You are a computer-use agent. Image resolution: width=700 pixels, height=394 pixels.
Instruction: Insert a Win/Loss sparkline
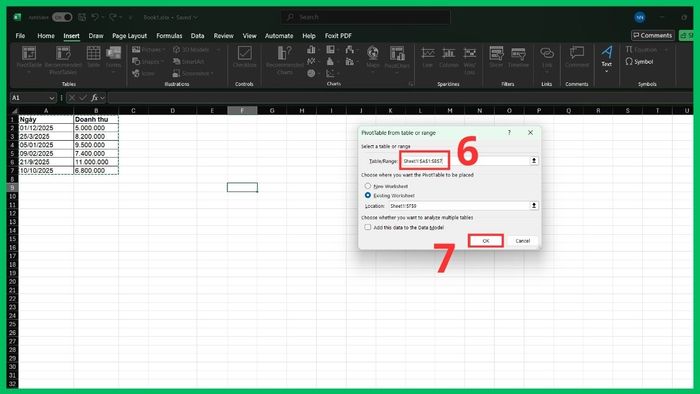pos(470,59)
